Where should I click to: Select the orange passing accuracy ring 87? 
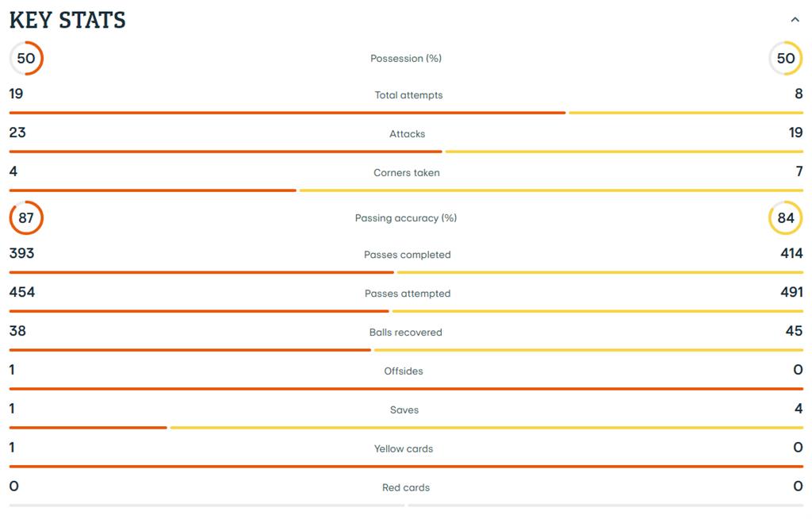26,218
